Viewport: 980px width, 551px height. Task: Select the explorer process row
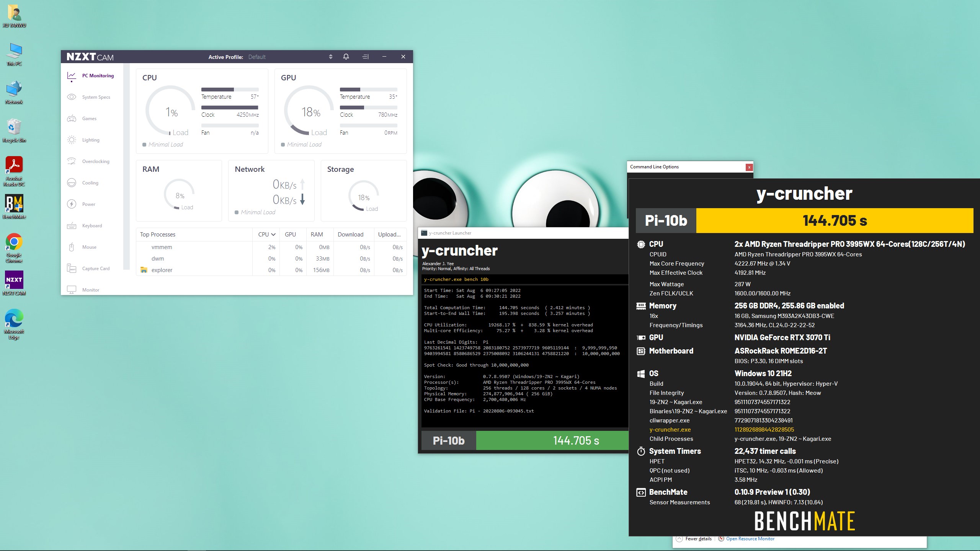coord(271,270)
